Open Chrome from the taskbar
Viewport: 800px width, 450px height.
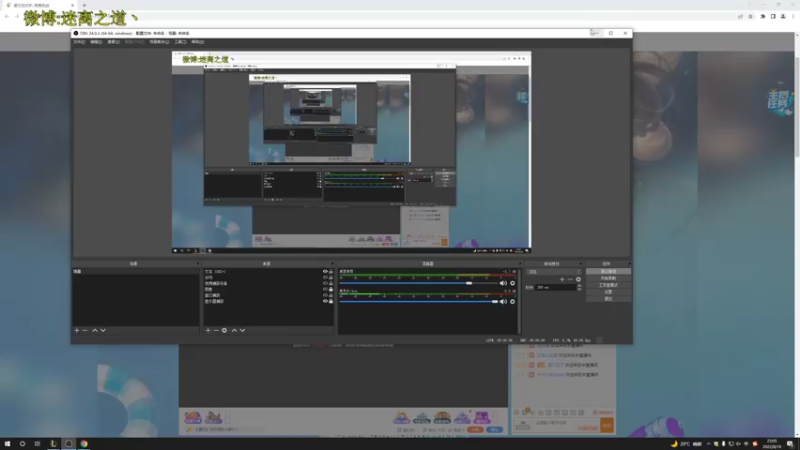84,444
